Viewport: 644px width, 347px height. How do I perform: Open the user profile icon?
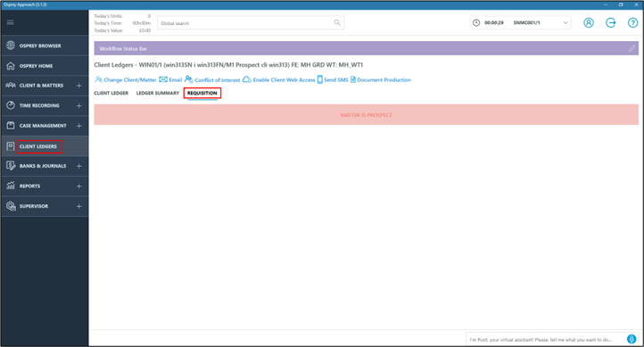pos(589,22)
